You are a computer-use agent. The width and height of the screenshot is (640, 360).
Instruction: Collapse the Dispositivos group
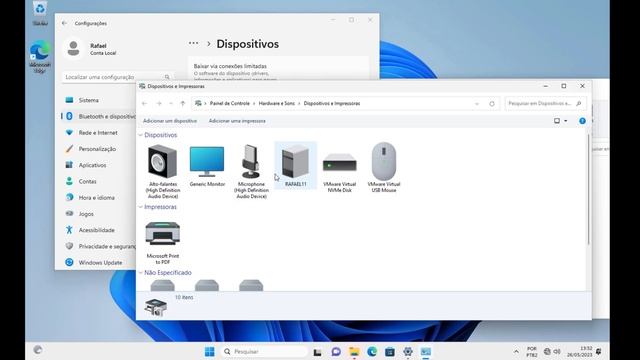click(140, 135)
